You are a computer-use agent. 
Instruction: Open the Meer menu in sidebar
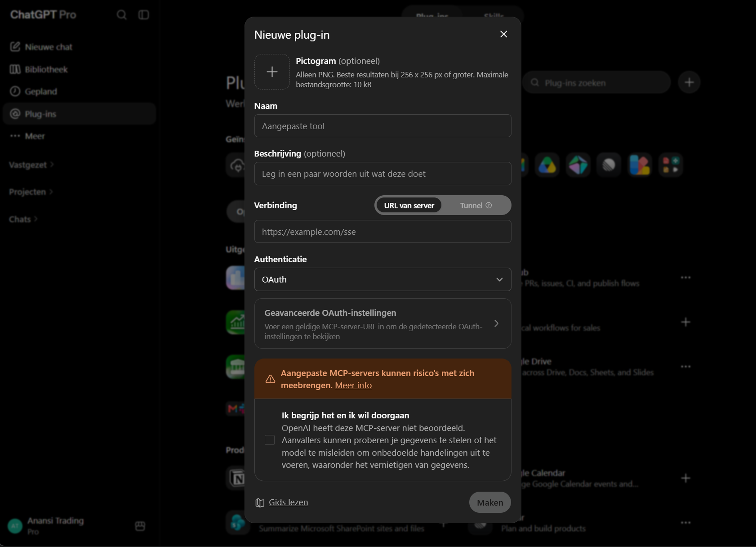(79, 136)
